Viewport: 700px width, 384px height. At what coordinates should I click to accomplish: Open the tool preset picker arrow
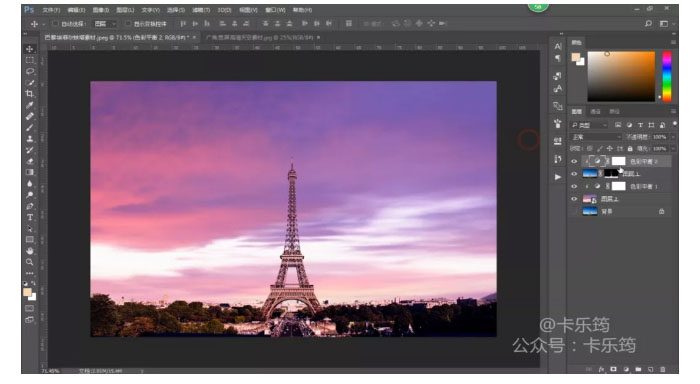[43, 24]
